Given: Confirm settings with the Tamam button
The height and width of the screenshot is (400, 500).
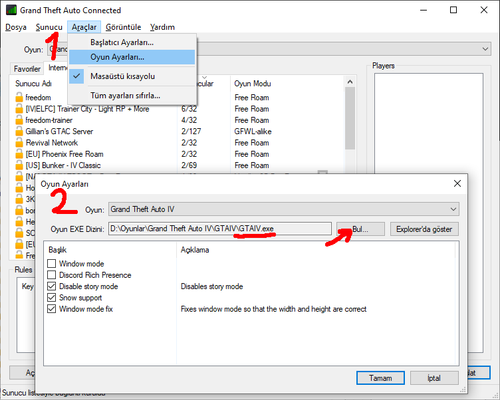Looking at the screenshot, I should tap(380, 378).
